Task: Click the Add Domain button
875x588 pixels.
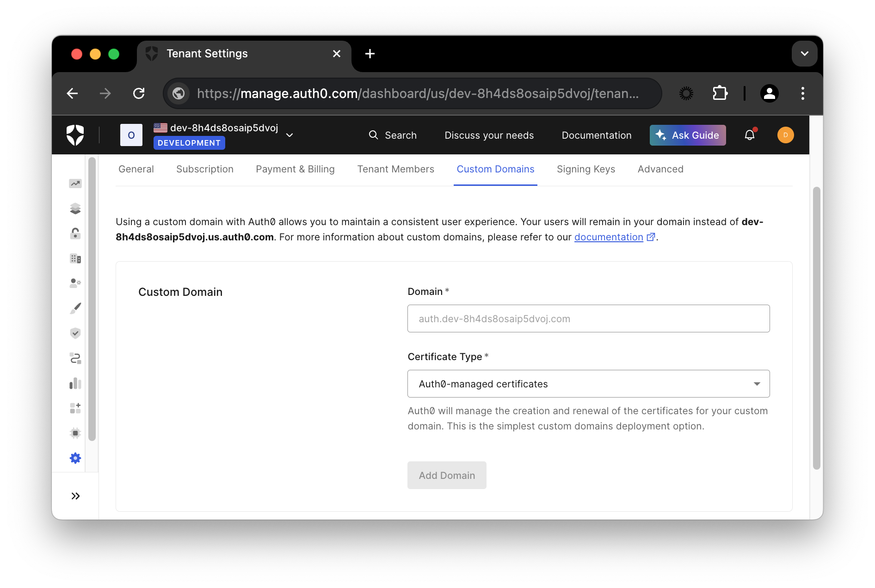Action: pos(447,475)
